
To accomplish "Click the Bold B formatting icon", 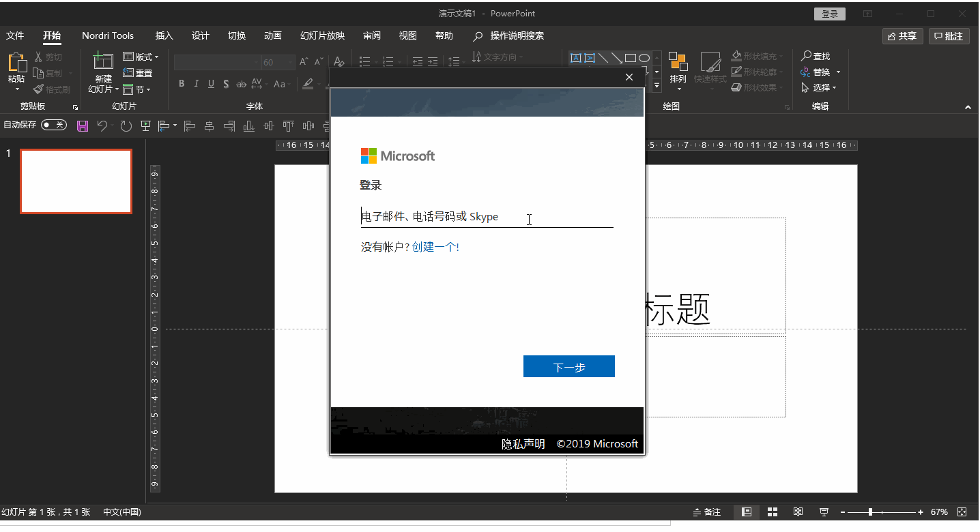I will [182, 84].
